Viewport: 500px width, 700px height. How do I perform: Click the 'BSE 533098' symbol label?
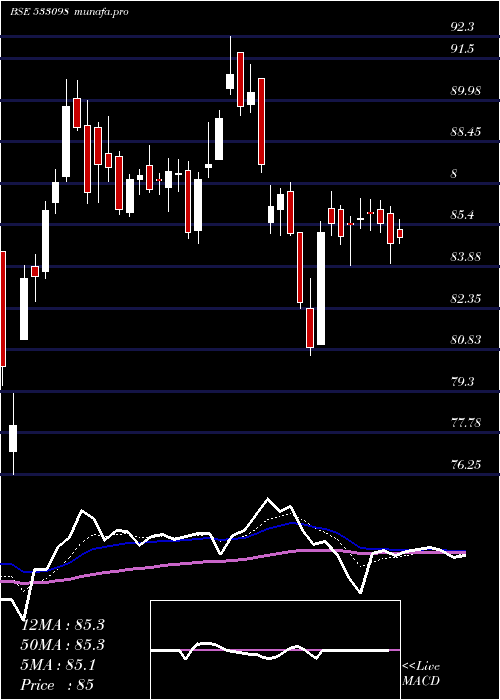[39, 12]
